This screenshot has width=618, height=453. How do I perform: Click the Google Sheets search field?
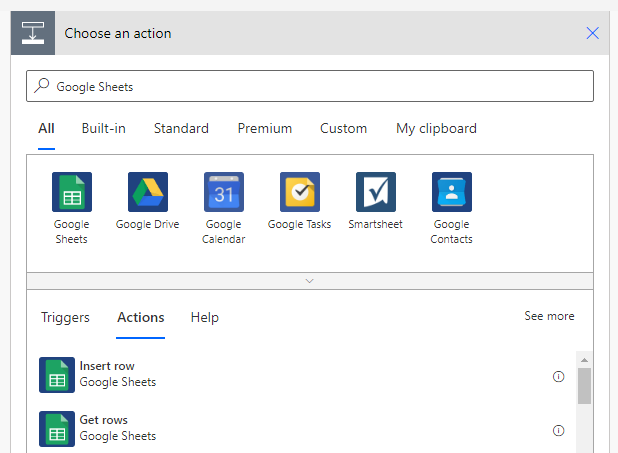[310, 86]
